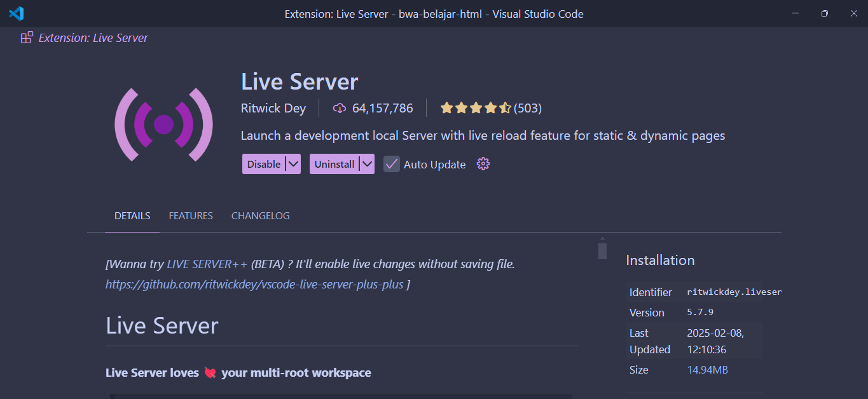Minimize the VS Code window
This screenshot has height=399, width=868.
(x=796, y=13)
